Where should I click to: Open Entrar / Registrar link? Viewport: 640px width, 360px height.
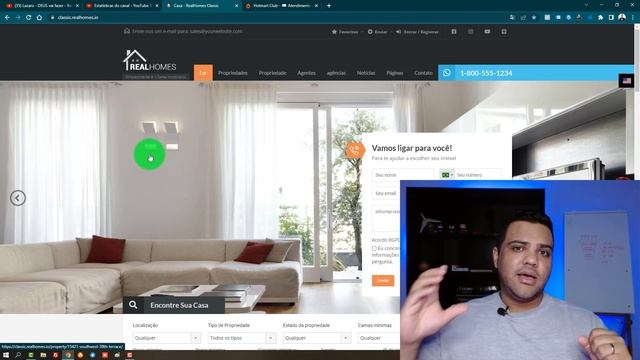[417, 31]
